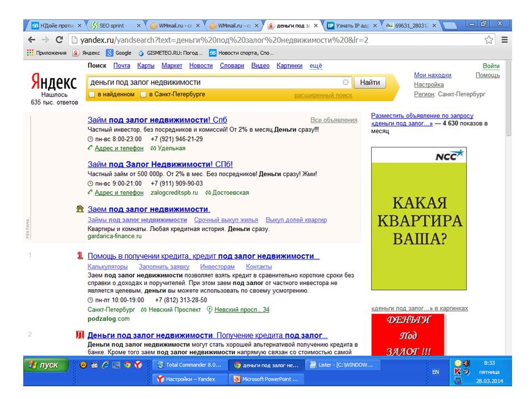Change the Регион setting link

424,94
